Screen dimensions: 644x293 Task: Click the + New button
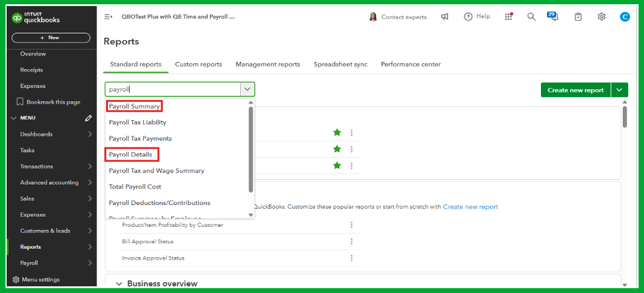pos(51,38)
